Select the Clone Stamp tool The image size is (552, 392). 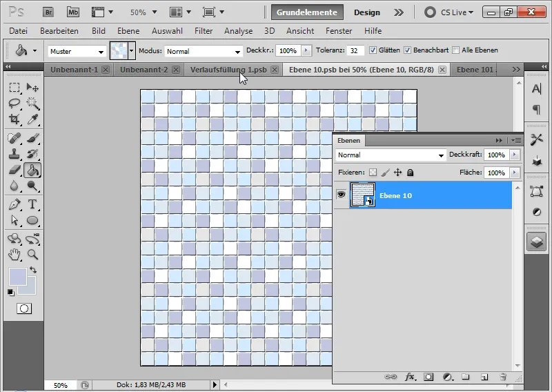(x=14, y=154)
